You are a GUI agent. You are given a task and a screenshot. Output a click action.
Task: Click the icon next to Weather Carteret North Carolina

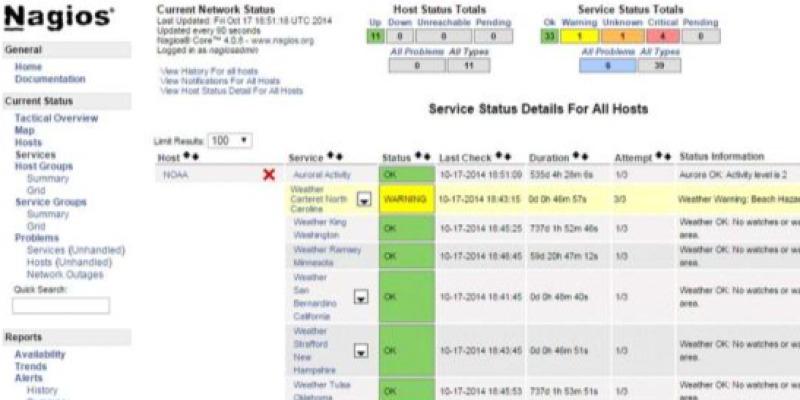coord(364,200)
